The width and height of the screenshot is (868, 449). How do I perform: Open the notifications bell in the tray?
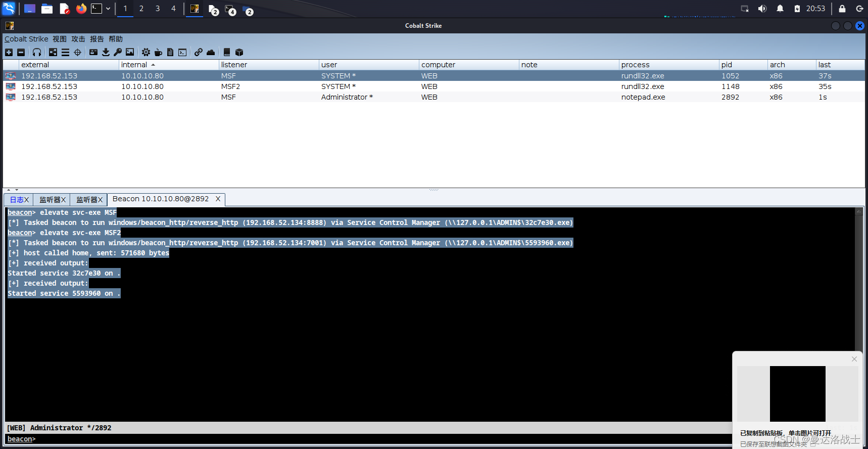coord(780,9)
